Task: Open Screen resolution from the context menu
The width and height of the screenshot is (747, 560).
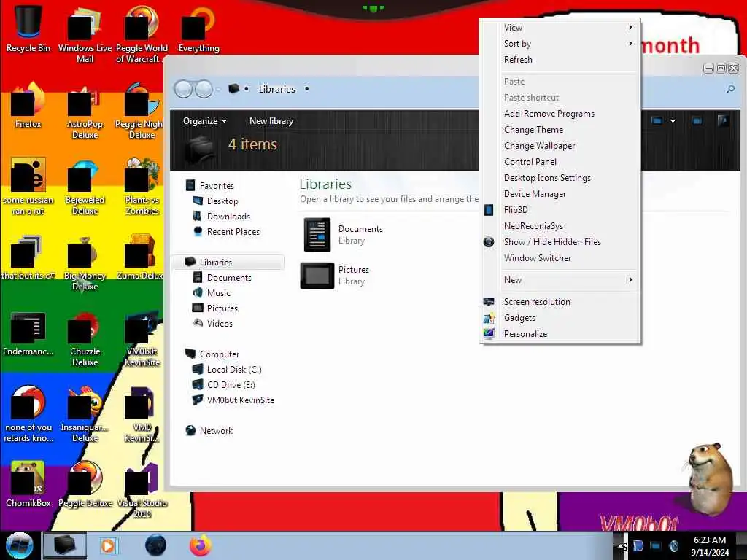Action: [x=560, y=302]
